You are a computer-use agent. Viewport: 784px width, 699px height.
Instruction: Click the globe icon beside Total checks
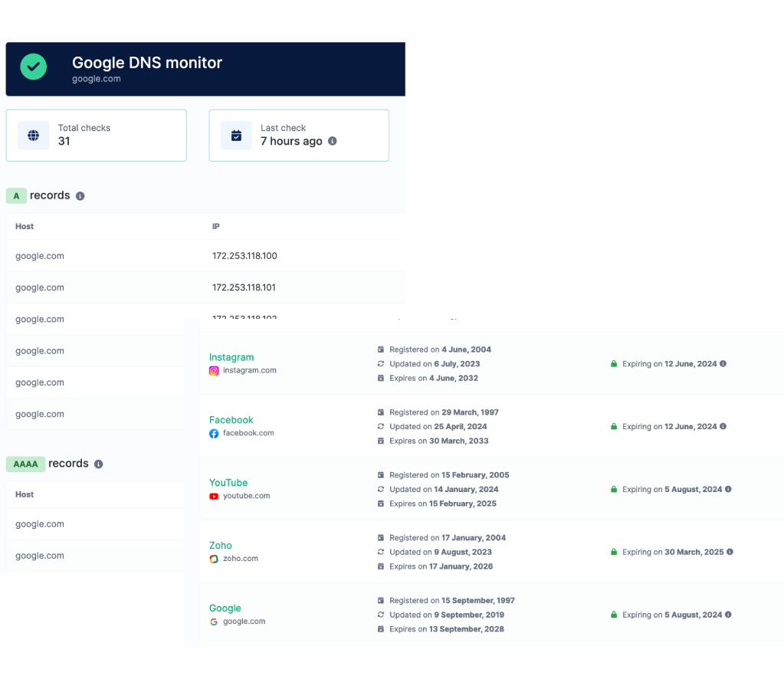click(33, 136)
